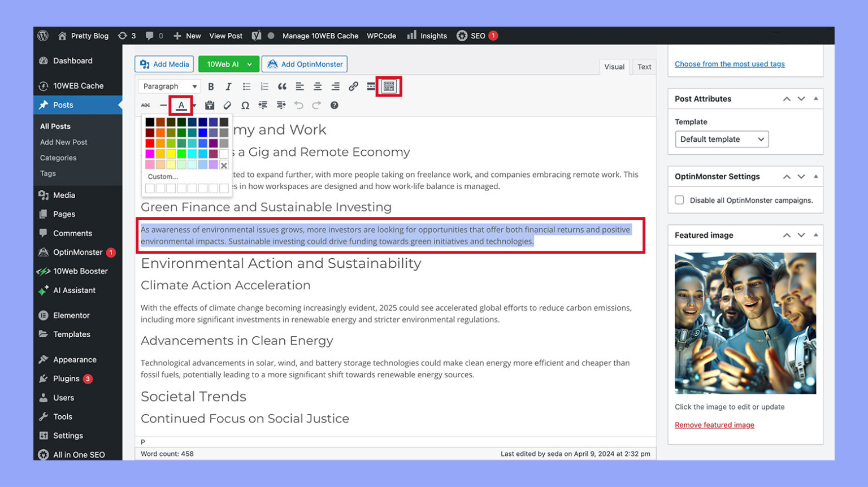The height and width of the screenshot is (487, 868).
Task: Apply bold formatting to selected text
Action: [211, 86]
